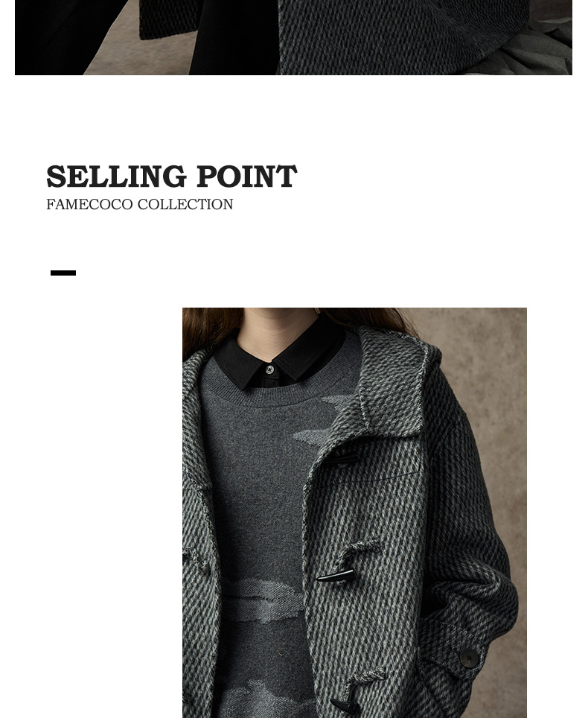Click the round pocket flap button
588x718 pixels.
coord(469,658)
